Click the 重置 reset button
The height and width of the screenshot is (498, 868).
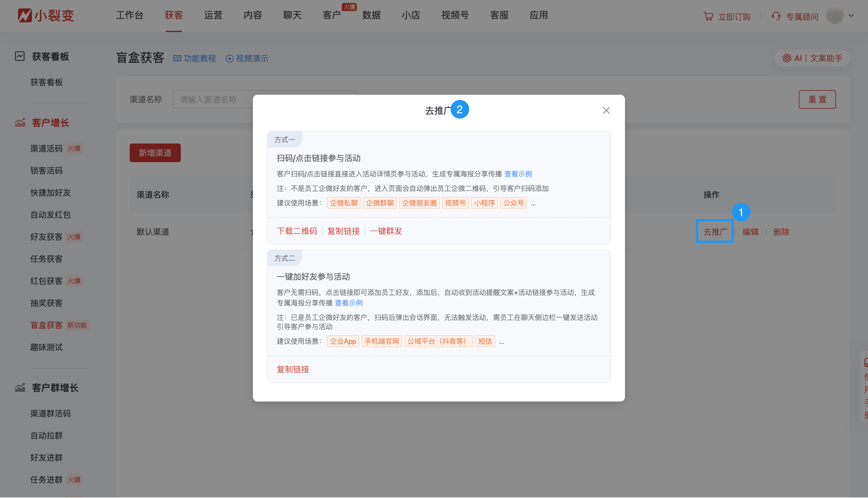coord(817,99)
